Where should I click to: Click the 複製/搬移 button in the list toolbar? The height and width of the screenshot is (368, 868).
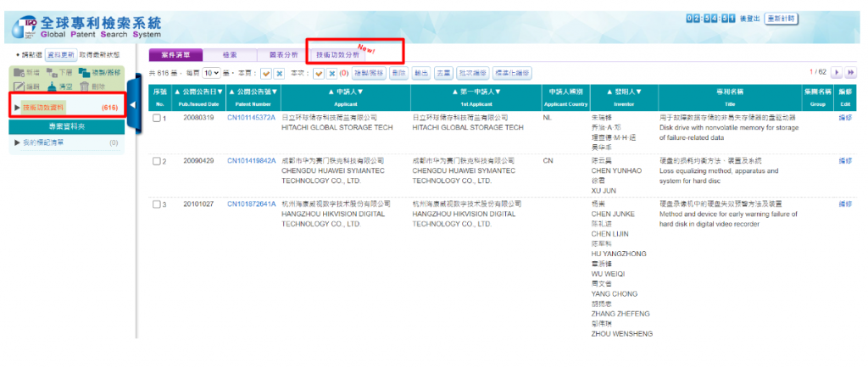370,73
